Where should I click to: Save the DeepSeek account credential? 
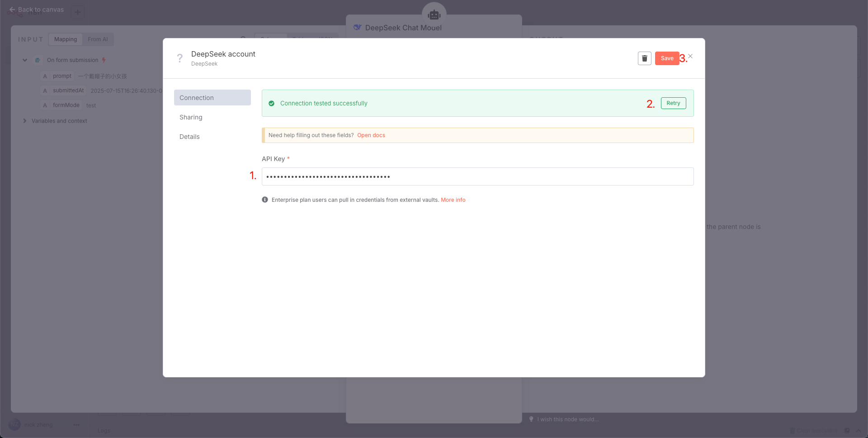pyautogui.click(x=667, y=58)
